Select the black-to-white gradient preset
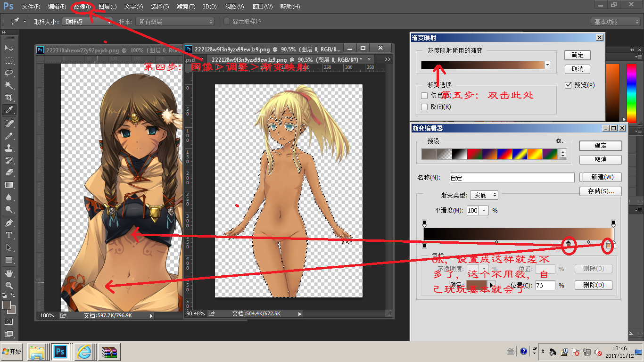 459,154
